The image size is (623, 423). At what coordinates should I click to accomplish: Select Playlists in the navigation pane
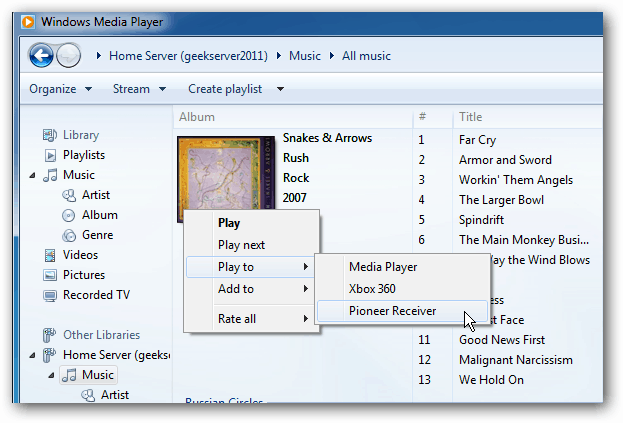click(84, 155)
